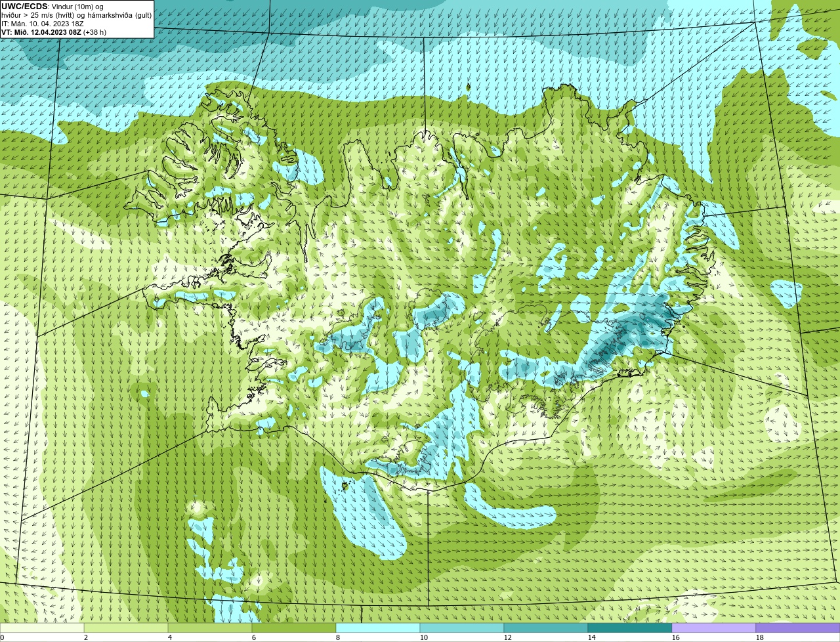Click the title line 'UWC/ECDS: Vindur (10m) og'
This screenshot has width=840, height=642.
52,7
